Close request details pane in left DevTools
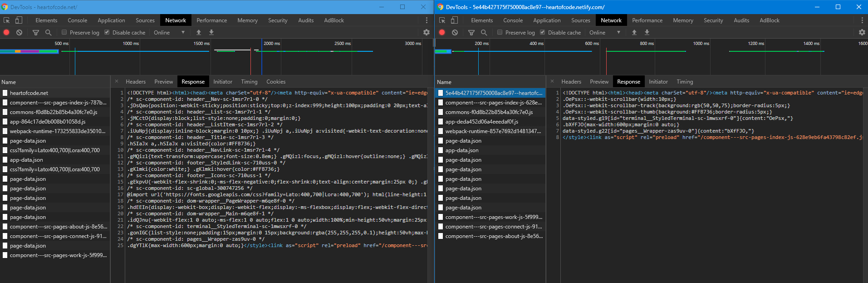Viewport: 868px width, 283px height. pos(117,81)
